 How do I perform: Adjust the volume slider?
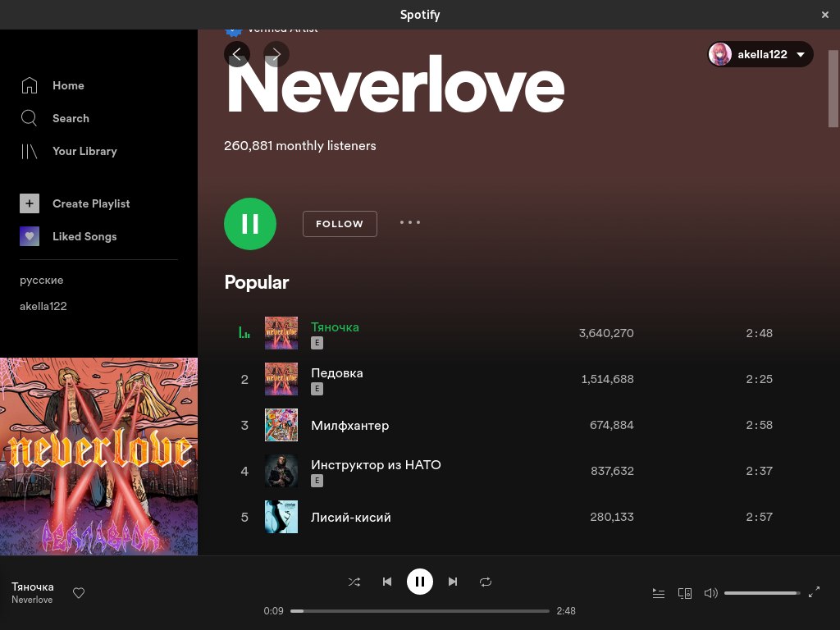click(x=762, y=593)
